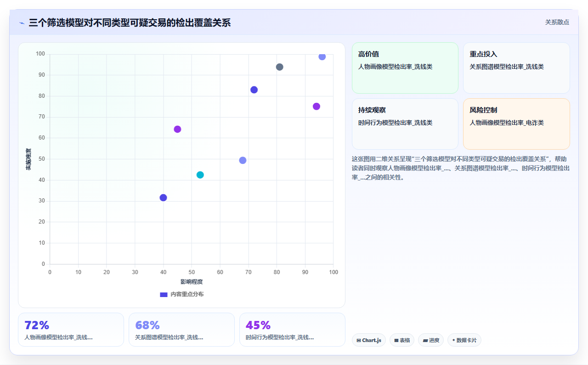
Task: Open the 重点投入 quadrant card
Action: click(x=516, y=68)
